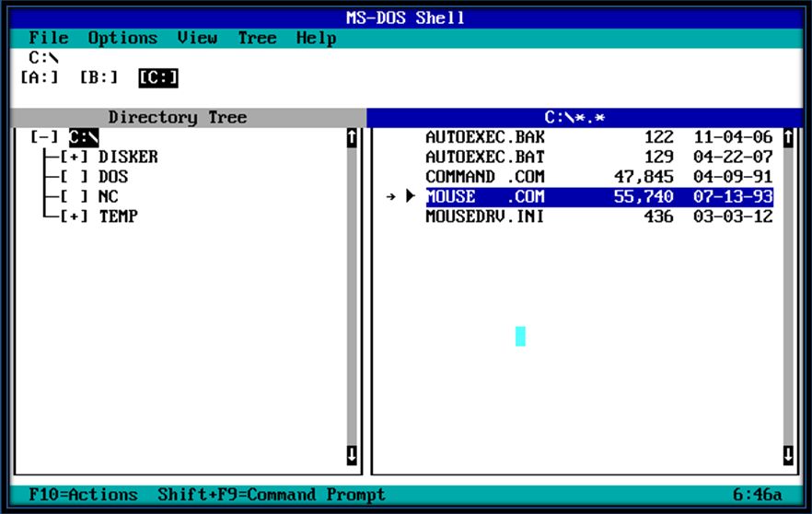This screenshot has width=812, height=514.
Task: Open the Help menu
Action: (317, 38)
